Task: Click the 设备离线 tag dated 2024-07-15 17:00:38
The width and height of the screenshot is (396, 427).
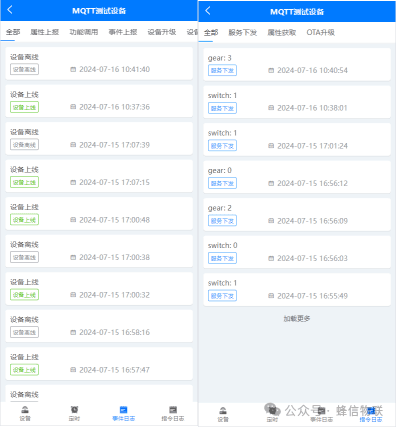Action: 24,257
